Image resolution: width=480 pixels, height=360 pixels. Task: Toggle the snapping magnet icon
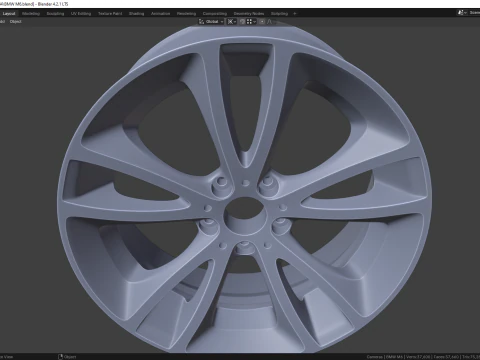coord(242,22)
